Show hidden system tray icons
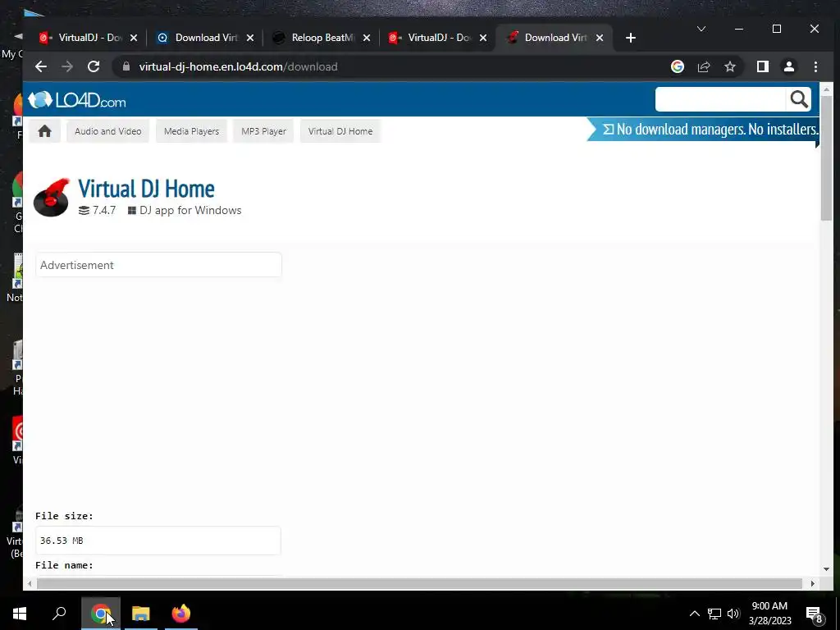Image resolution: width=840 pixels, height=630 pixels. pyautogui.click(x=694, y=614)
